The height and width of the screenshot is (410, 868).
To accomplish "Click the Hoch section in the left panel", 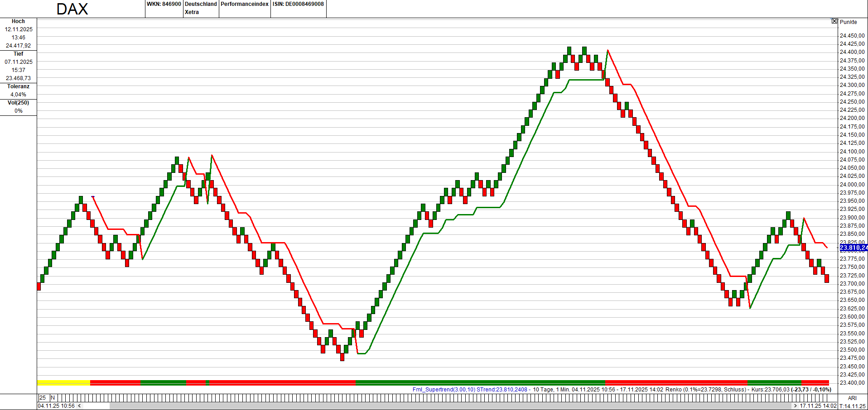I will pyautogui.click(x=18, y=33).
